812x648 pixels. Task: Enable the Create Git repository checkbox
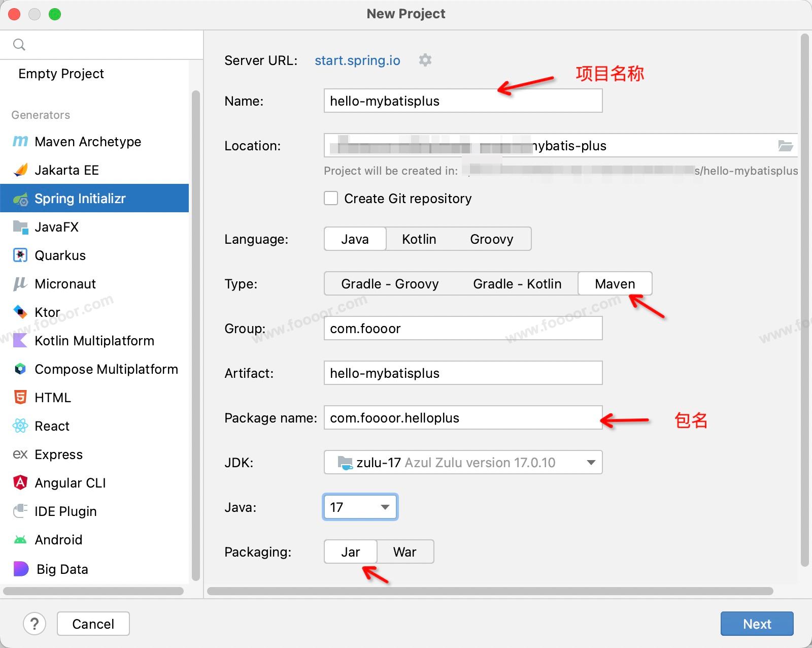pyautogui.click(x=331, y=198)
